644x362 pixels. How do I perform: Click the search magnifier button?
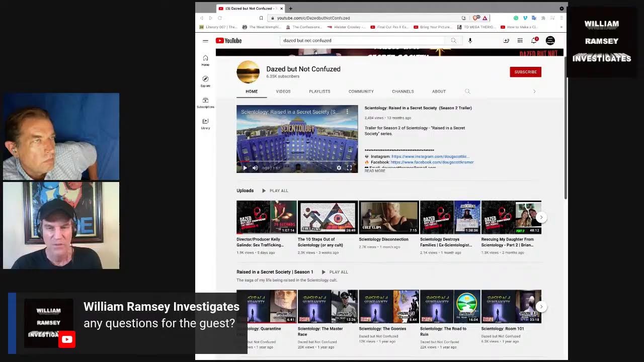point(453,41)
